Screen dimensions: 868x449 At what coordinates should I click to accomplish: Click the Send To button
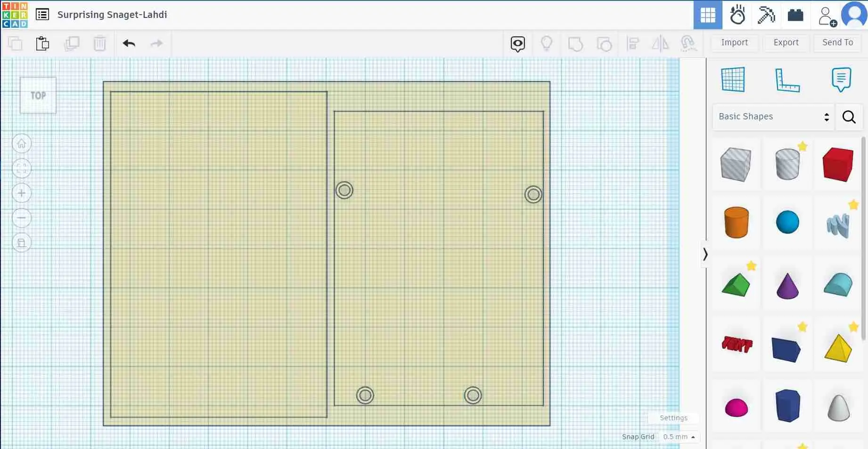coord(837,42)
